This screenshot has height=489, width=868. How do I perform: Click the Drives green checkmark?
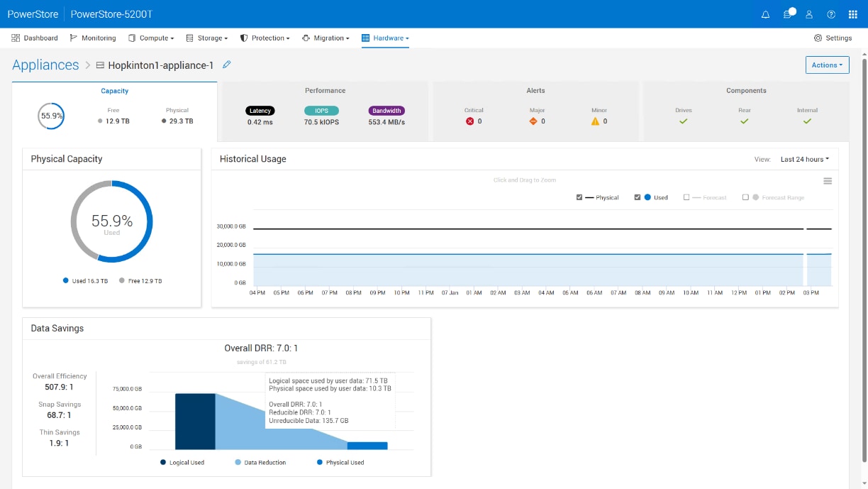684,121
